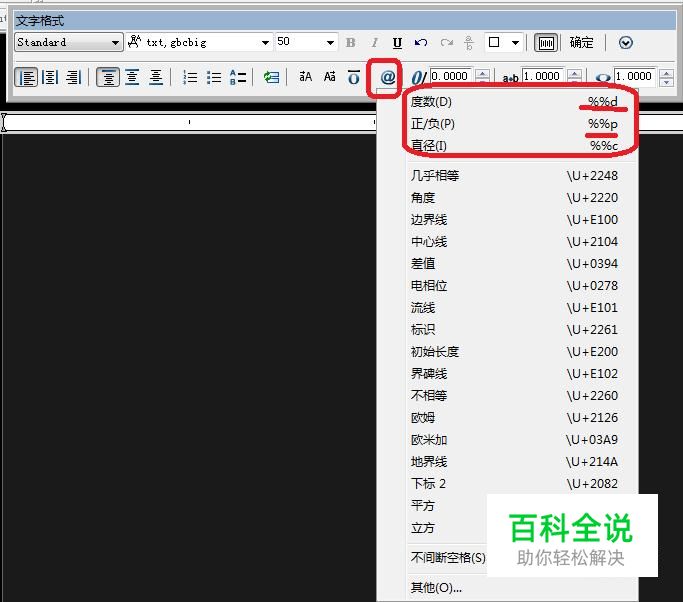Click the insert field icon

[x=271, y=78]
